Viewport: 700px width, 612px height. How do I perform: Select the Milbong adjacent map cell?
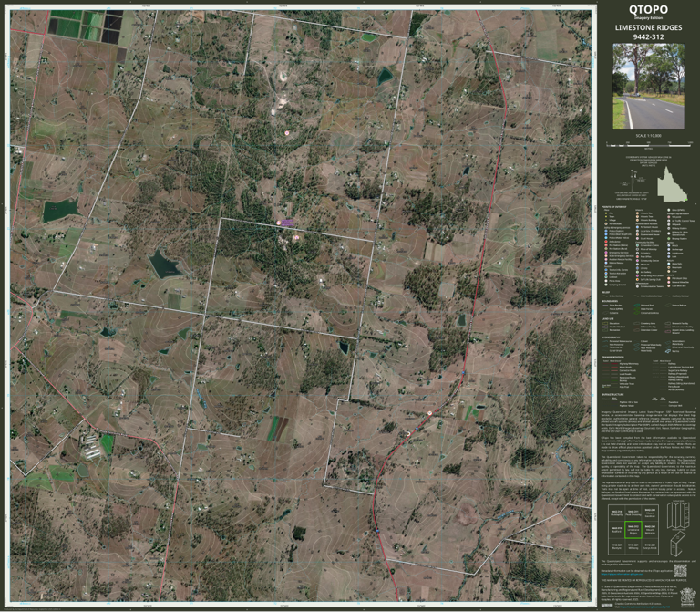633,546
